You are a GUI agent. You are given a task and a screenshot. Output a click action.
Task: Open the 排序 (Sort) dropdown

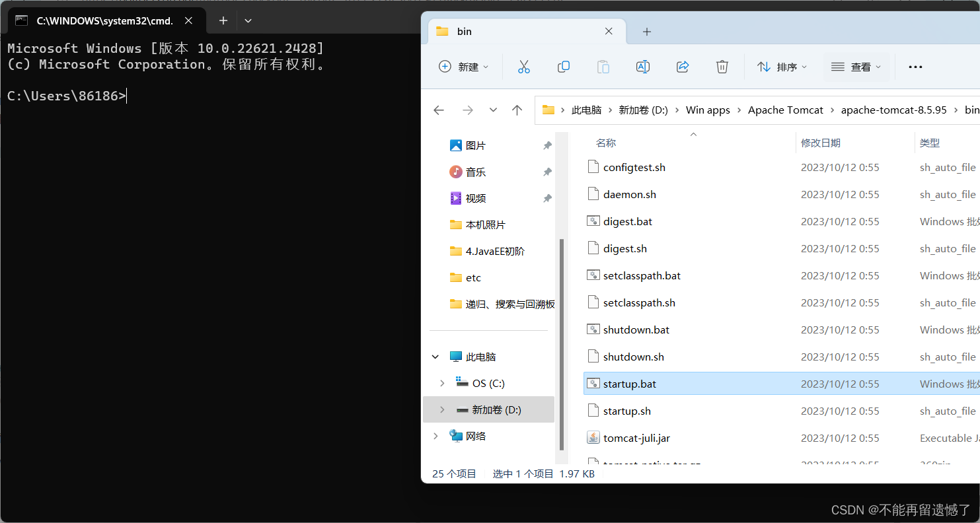coord(782,67)
